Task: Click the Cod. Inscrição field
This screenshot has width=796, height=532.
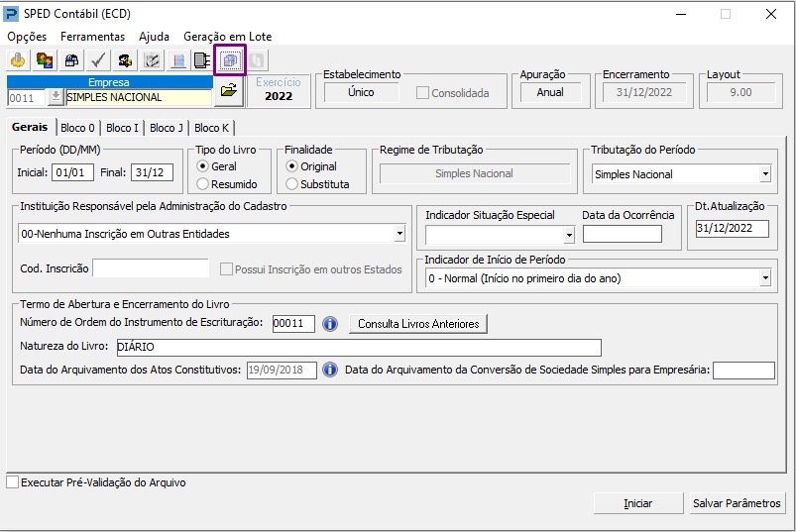Action: click(151, 268)
